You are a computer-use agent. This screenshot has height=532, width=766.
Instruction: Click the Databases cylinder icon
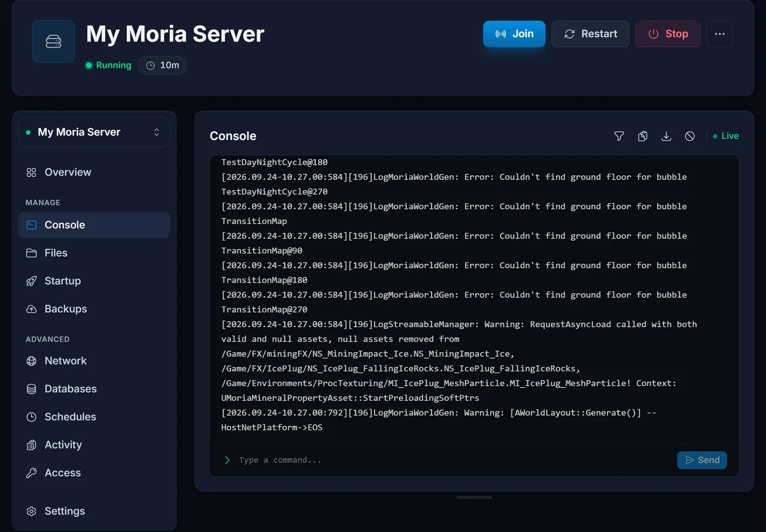click(x=32, y=389)
